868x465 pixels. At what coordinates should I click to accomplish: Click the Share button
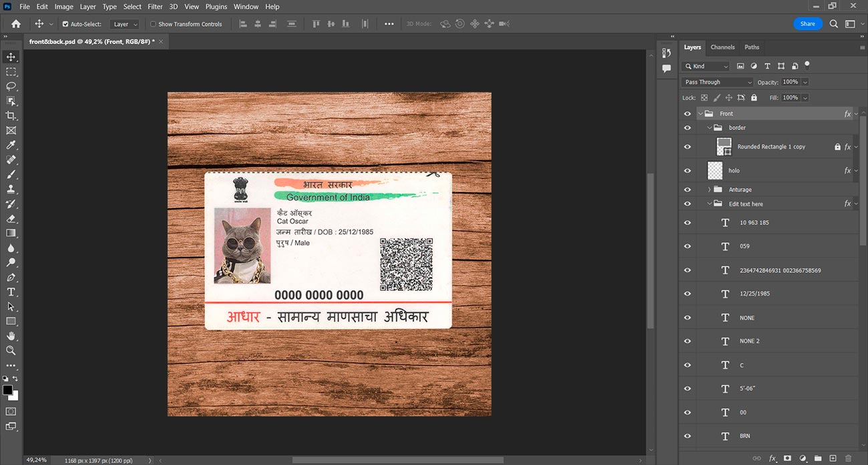(x=808, y=23)
